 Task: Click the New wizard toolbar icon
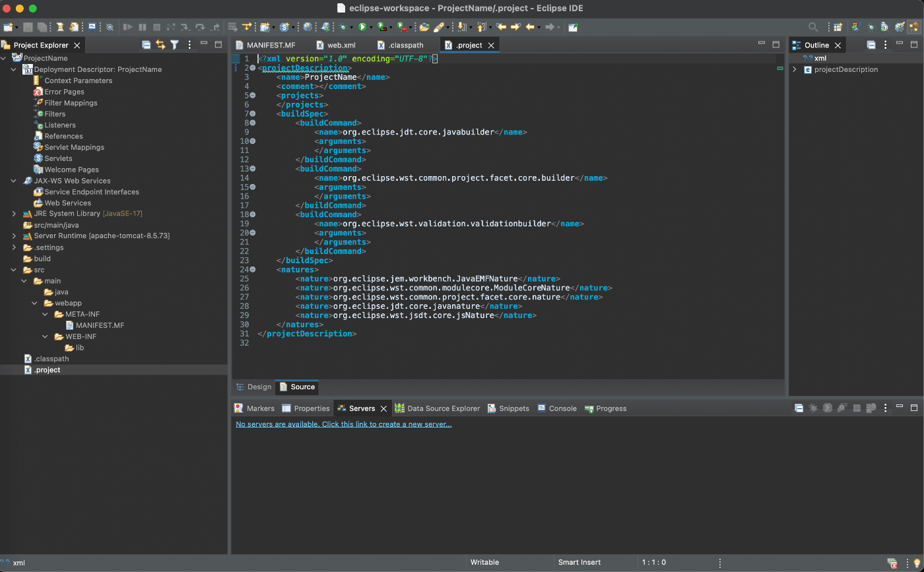(x=8, y=27)
